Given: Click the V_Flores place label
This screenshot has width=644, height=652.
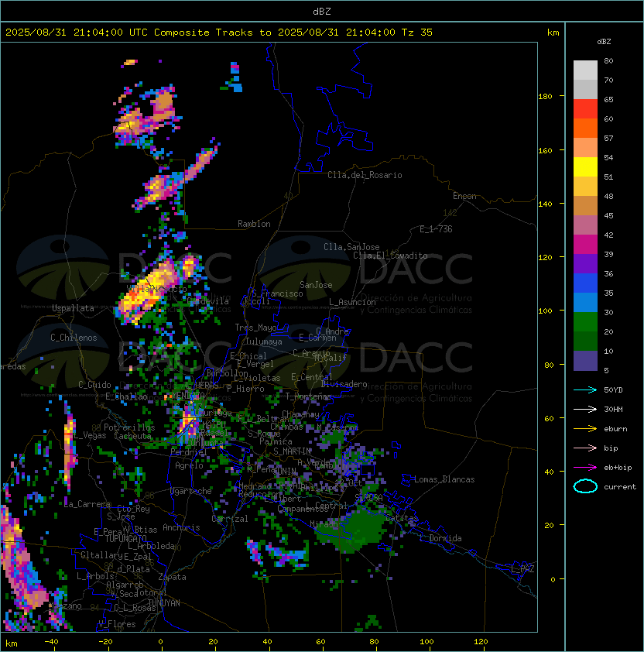Looking at the screenshot, I should coord(117,624).
